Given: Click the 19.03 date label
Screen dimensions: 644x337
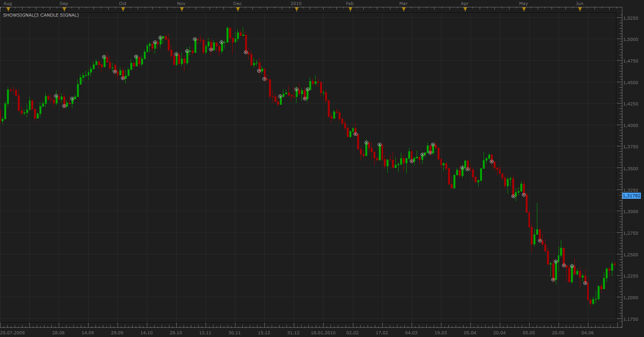Looking at the screenshot, I should [x=441, y=333].
